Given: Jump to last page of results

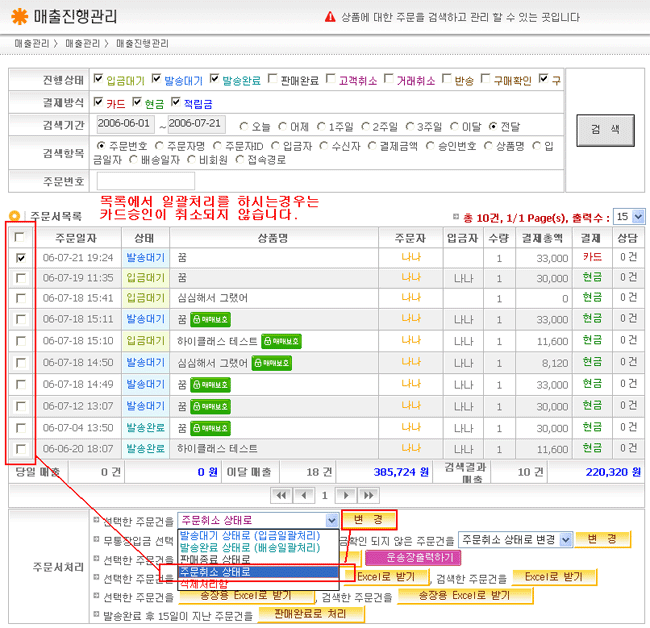Looking at the screenshot, I should point(368,495).
